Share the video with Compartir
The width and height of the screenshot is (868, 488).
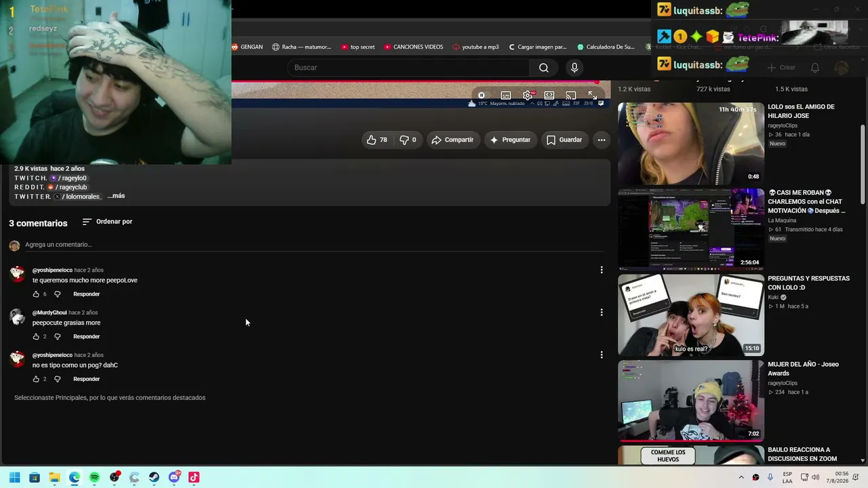[x=452, y=140]
